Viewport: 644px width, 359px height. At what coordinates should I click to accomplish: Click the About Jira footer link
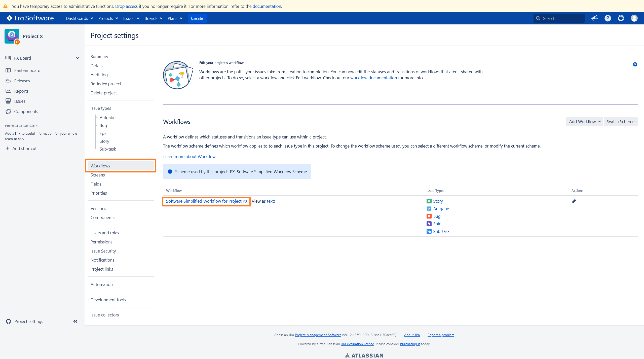(412, 335)
